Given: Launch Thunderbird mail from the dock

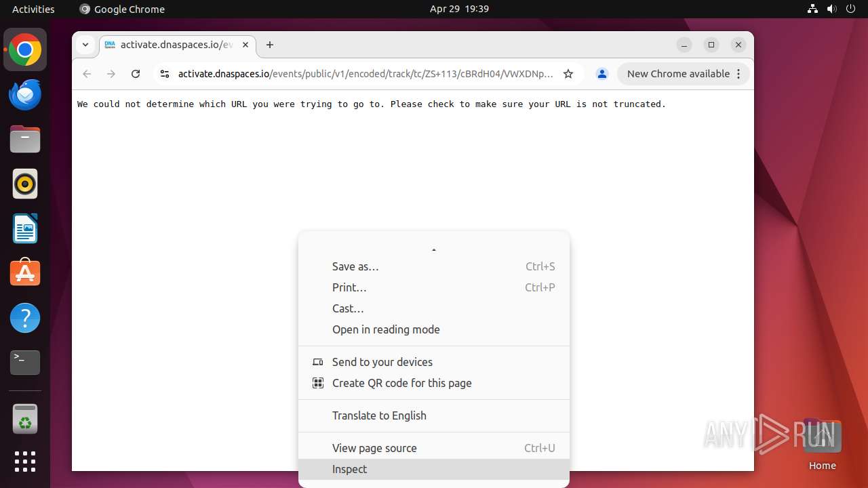Looking at the screenshot, I should point(25,95).
